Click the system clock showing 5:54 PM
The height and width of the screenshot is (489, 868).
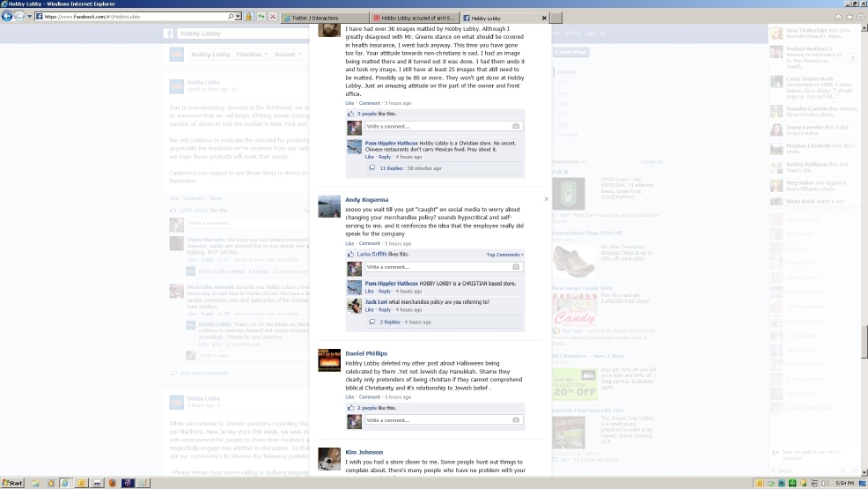[844, 484]
